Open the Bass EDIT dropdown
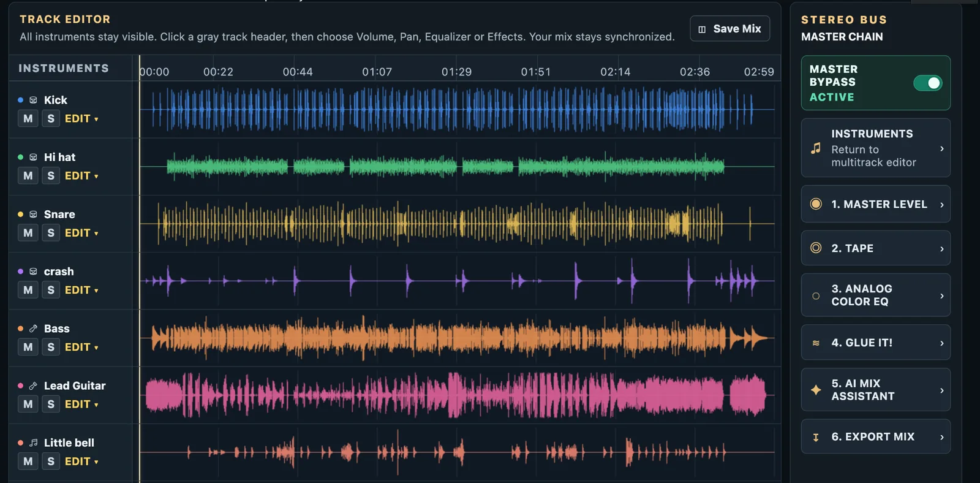The width and height of the screenshot is (980, 483). [x=81, y=347]
